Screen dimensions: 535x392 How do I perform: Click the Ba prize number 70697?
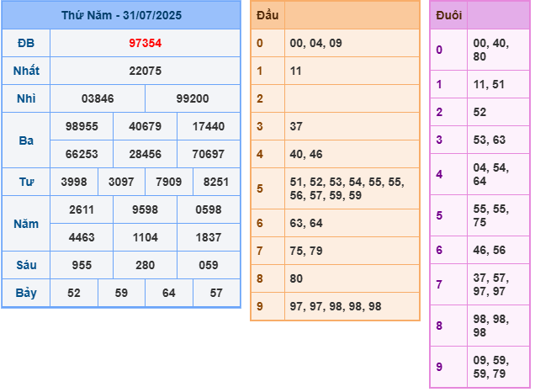(x=209, y=154)
